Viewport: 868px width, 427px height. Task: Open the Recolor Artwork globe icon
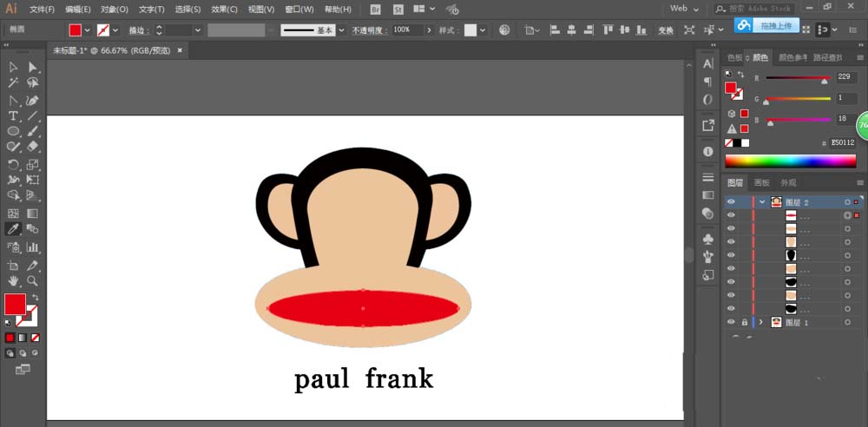point(504,30)
